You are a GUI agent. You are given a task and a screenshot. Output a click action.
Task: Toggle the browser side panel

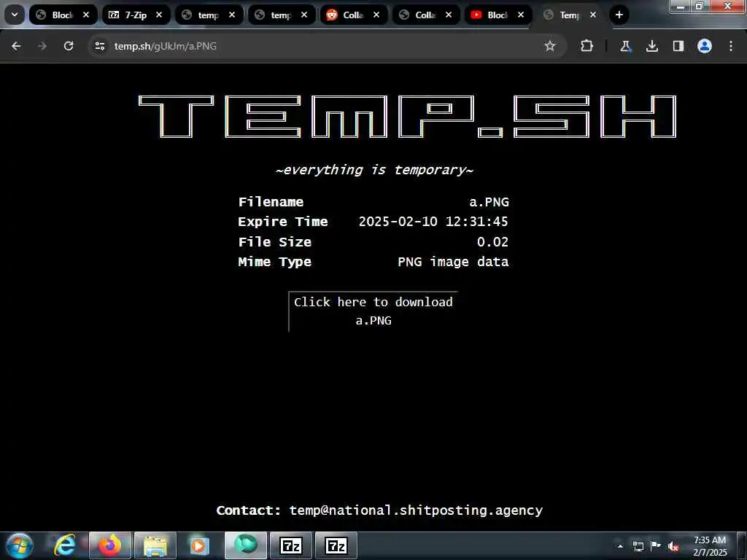[678, 46]
